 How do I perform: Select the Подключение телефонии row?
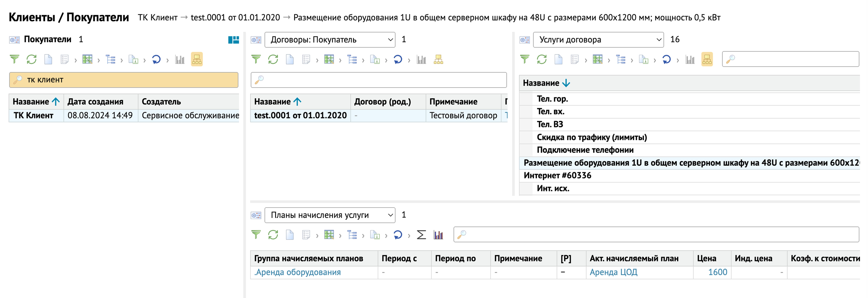tap(689, 150)
